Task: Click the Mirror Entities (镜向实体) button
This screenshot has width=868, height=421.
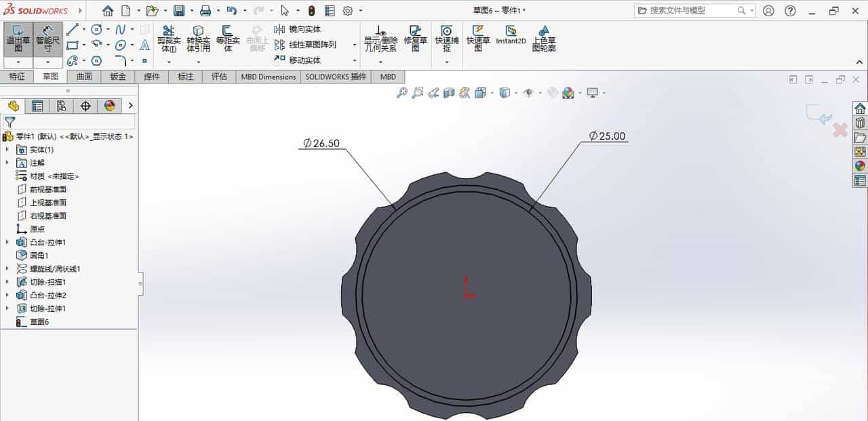Action: click(295, 28)
